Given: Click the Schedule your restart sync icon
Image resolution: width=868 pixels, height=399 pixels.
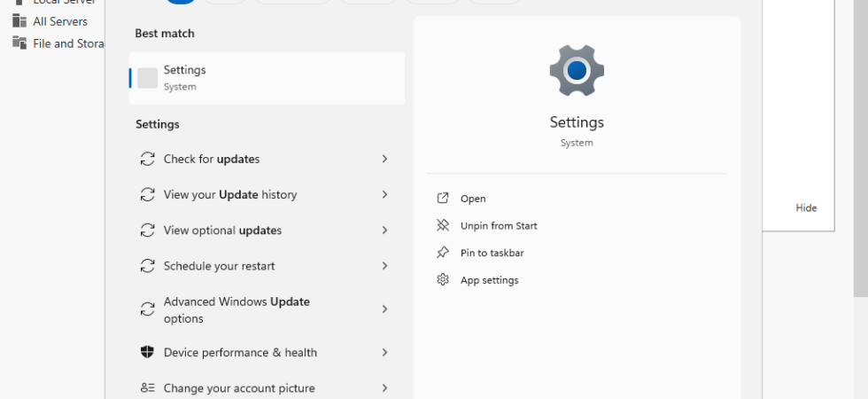Looking at the screenshot, I should click(x=147, y=266).
